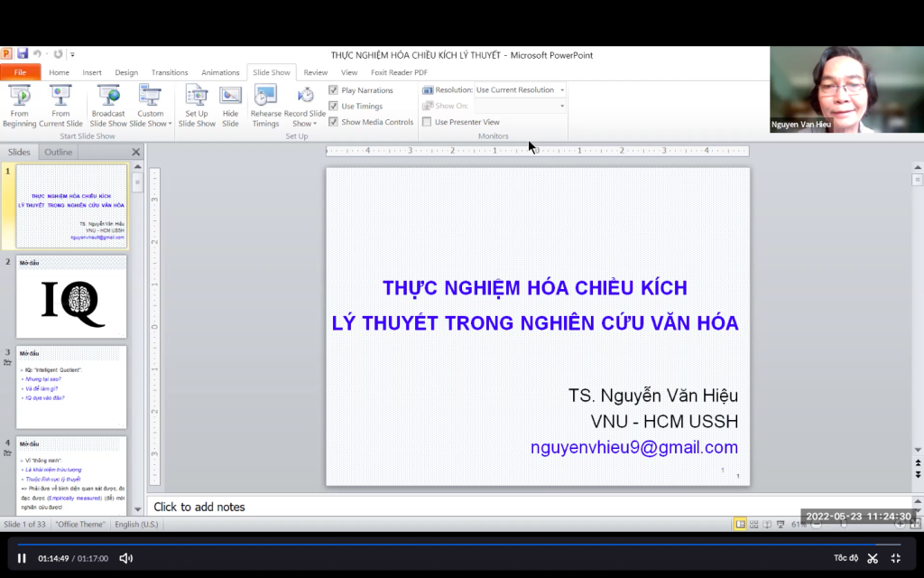Screen dimensions: 924x578
Task: Click the VNU - HCM USSH text
Action: tap(664, 421)
